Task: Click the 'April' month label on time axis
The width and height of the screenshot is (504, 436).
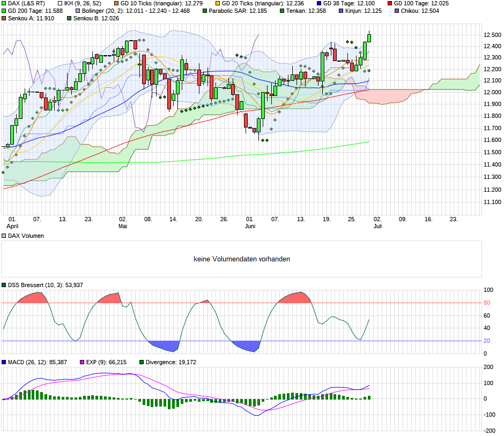Action: [x=12, y=227]
